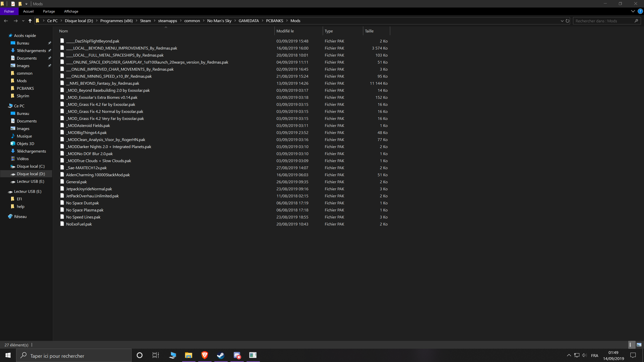Open dropdown chevron after PCBANKS breadcrumb
Image resolution: width=644 pixels, height=362 pixels.
click(x=287, y=21)
